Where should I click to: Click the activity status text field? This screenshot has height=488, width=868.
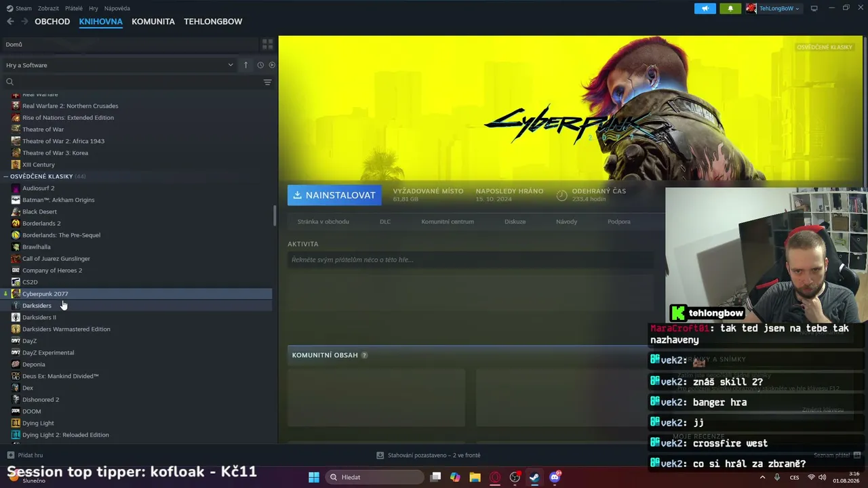[471, 260]
